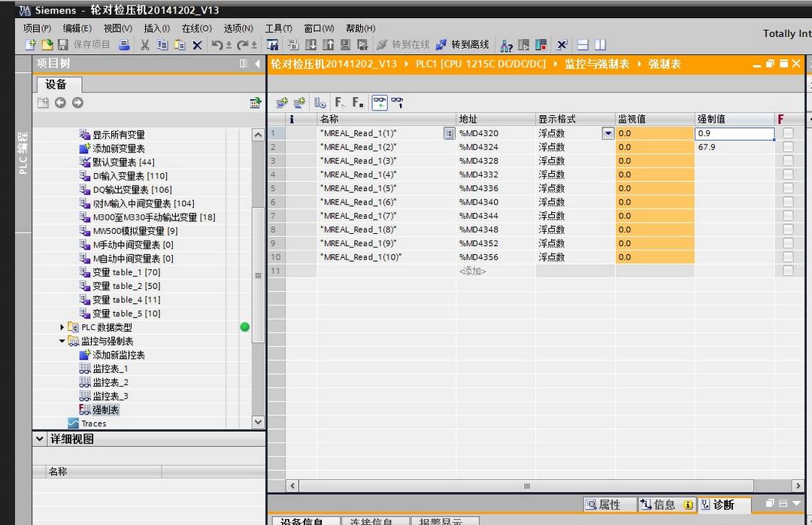Click the Delete X toolbar icon
The height and width of the screenshot is (525, 812).
[x=197, y=45]
